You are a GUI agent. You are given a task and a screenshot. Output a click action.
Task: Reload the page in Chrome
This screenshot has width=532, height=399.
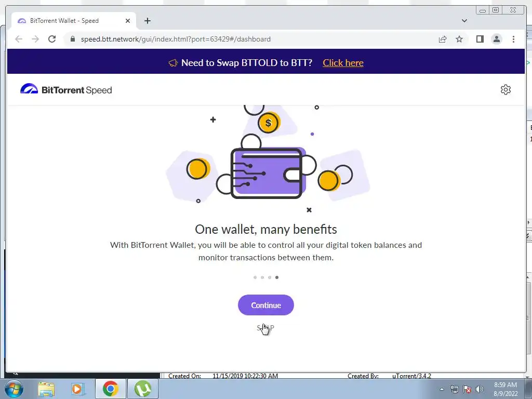pos(52,39)
